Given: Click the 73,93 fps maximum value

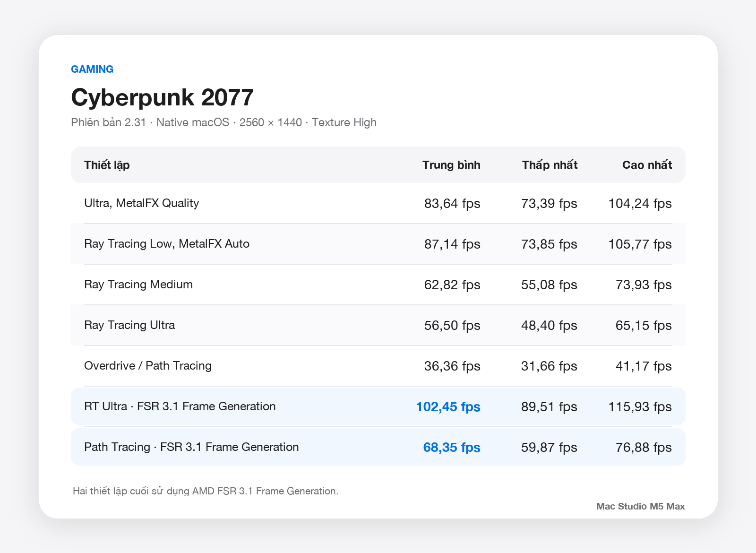Looking at the screenshot, I should coord(644,285).
